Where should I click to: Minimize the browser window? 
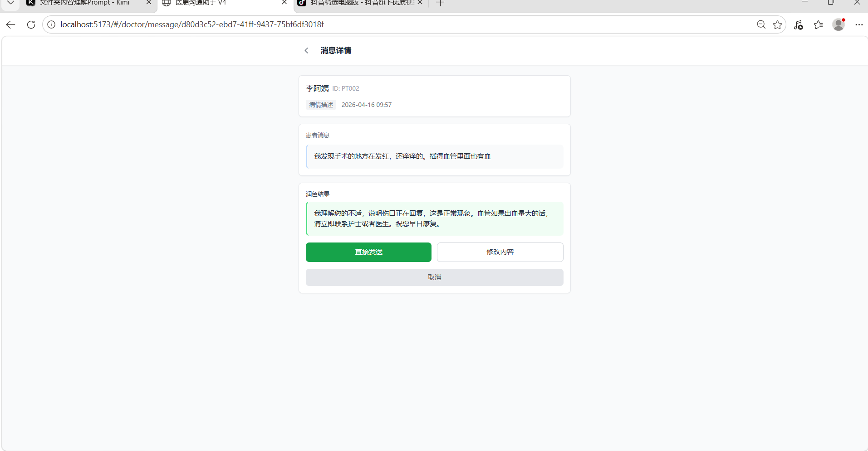pos(805,2)
